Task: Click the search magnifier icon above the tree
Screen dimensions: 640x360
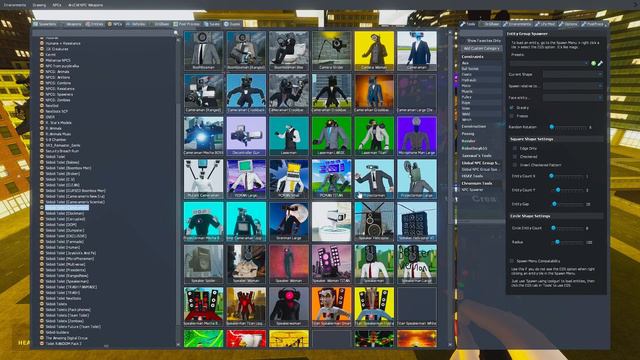Action: point(176,33)
